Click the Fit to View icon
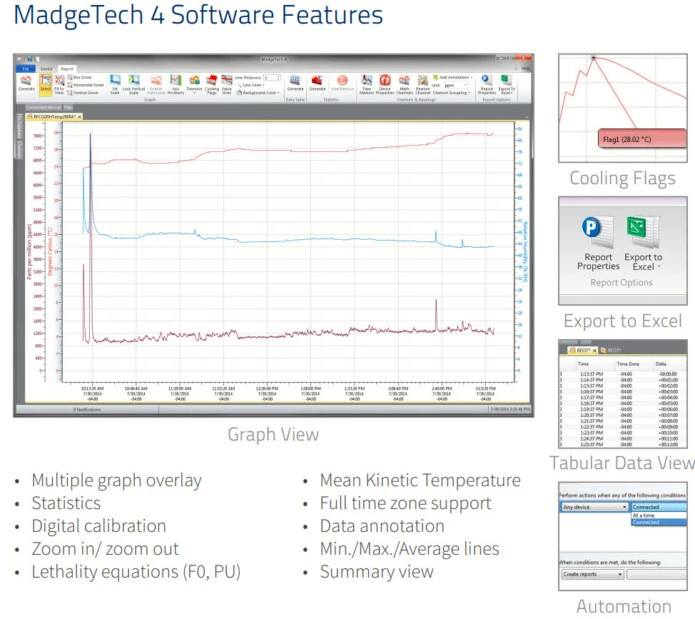Screen dimensions: 695x619 tap(61, 83)
